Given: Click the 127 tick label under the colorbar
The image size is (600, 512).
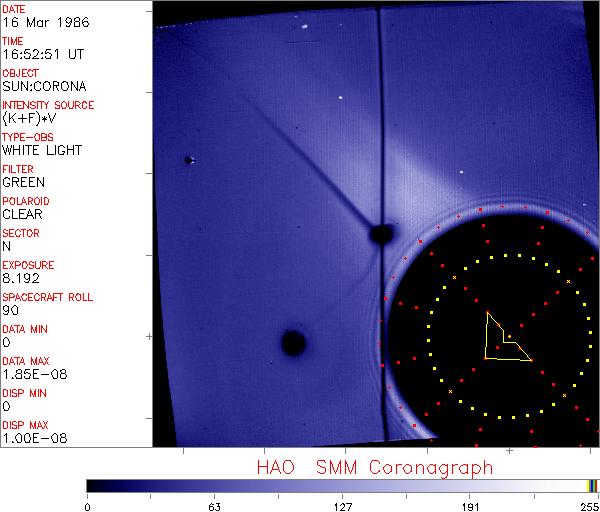Looking at the screenshot, I should [343, 505].
